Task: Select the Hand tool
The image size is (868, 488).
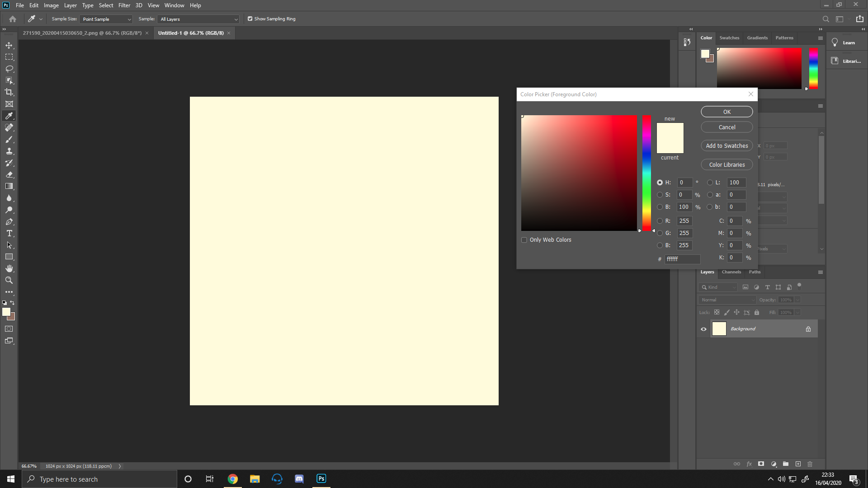Action: [x=9, y=268]
